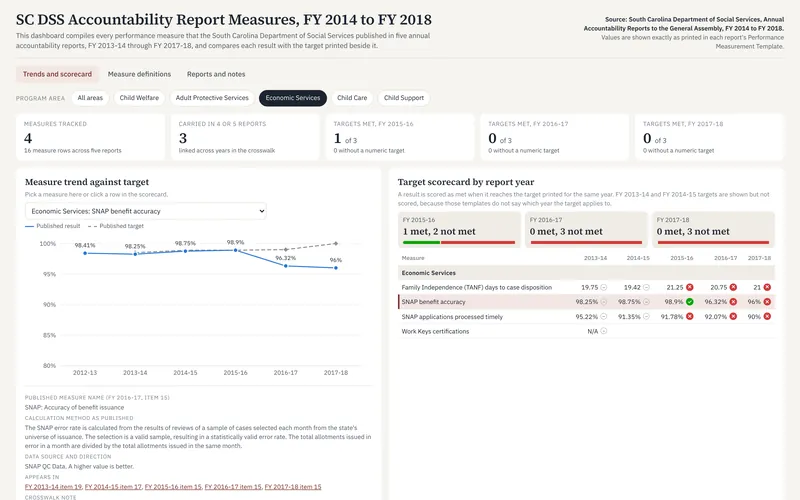Filter by Child Care program area

[352, 98]
